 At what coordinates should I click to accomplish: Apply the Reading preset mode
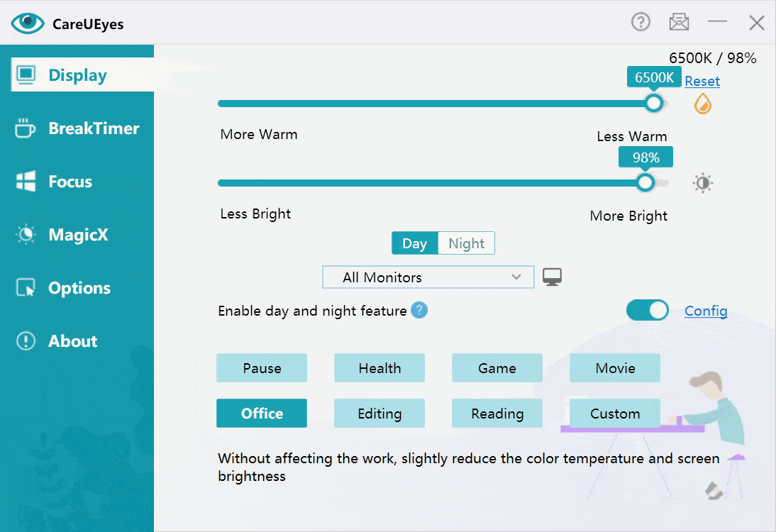[x=497, y=414]
